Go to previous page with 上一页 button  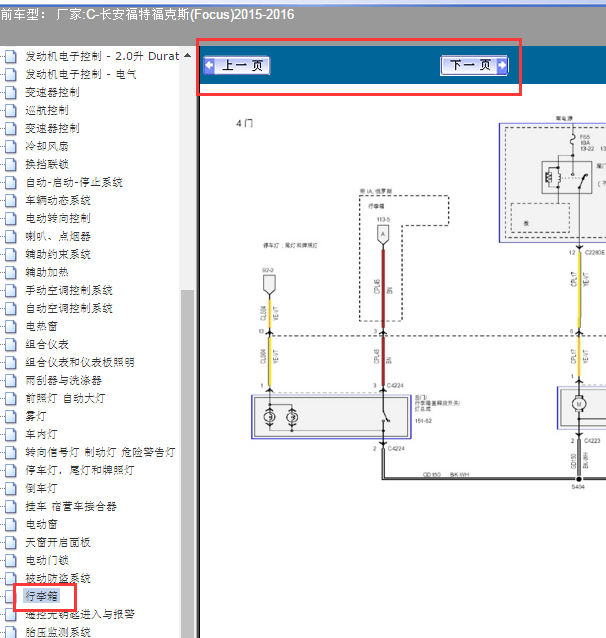pos(236,66)
